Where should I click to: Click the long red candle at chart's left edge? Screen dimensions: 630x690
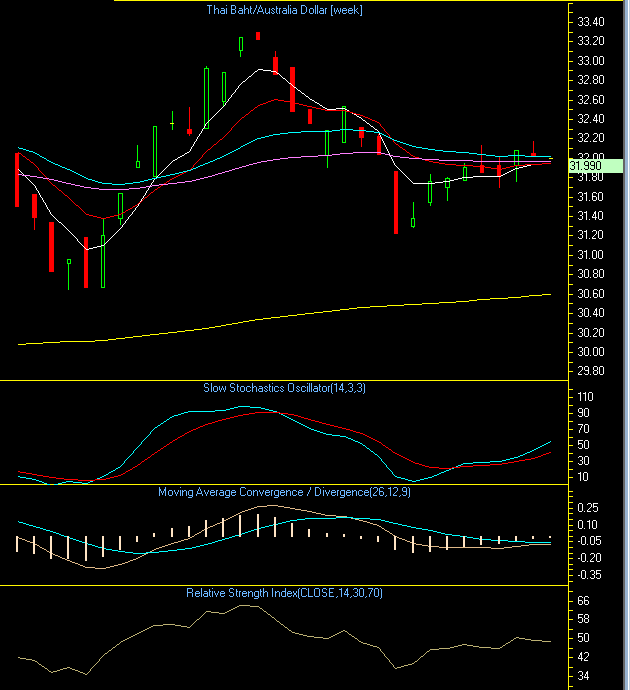pyautogui.click(x=17, y=180)
